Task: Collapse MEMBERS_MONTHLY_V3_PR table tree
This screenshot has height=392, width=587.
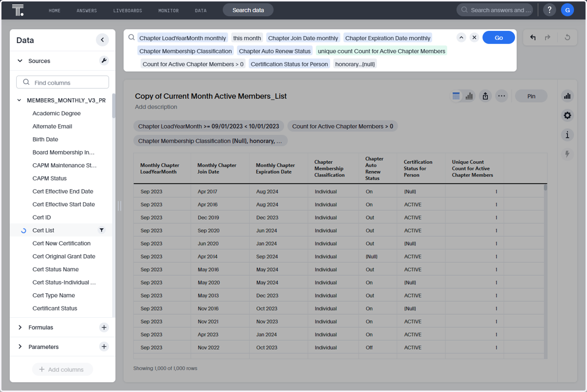Action: coord(20,100)
